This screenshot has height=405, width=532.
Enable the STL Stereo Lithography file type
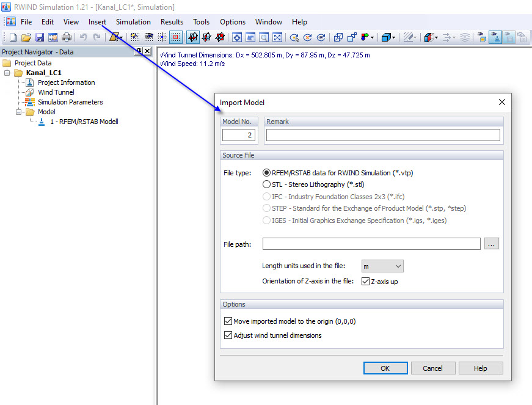[x=266, y=184]
